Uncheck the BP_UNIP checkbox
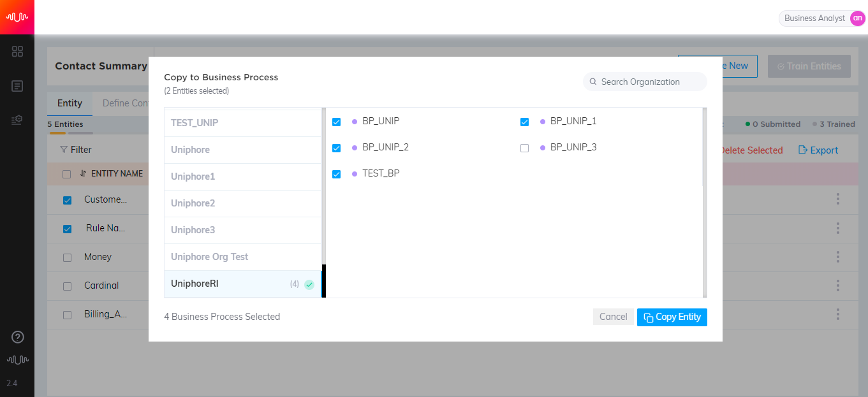 pos(337,122)
